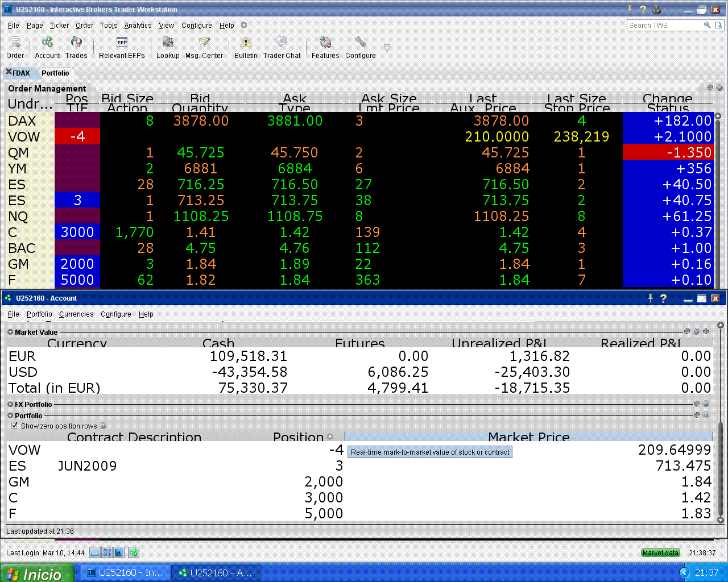Launch Trader Chat from toolbar

click(282, 47)
